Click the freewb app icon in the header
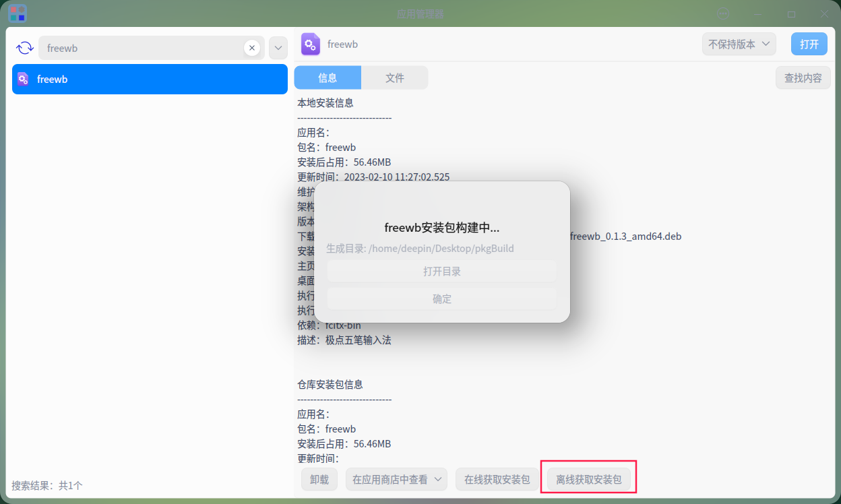This screenshot has height=504, width=841. coord(310,44)
